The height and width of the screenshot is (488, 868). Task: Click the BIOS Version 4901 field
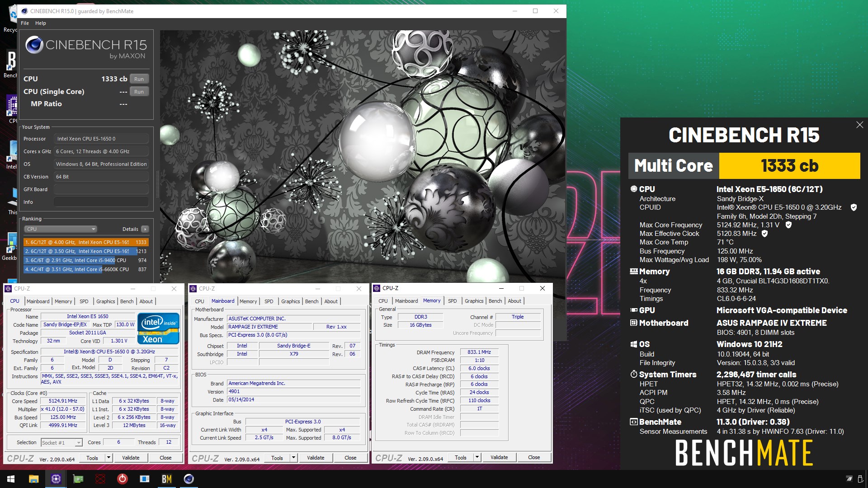pos(294,392)
